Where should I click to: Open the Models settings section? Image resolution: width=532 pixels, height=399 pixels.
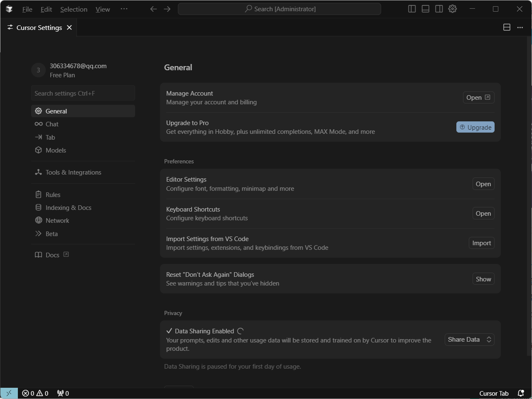pyautogui.click(x=83, y=150)
